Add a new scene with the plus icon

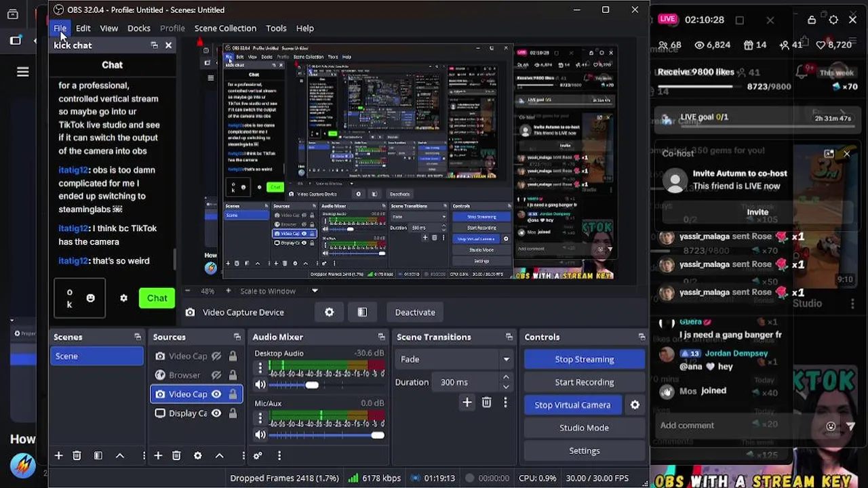click(58, 456)
